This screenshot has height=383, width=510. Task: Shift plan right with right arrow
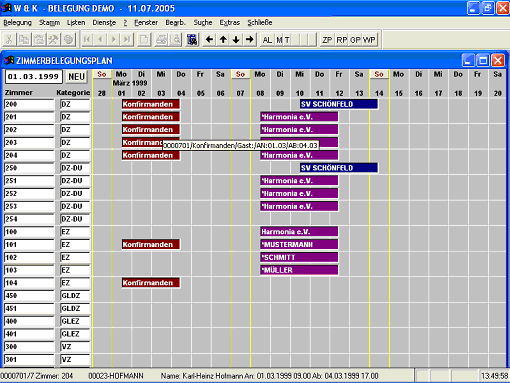(x=250, y=40)
